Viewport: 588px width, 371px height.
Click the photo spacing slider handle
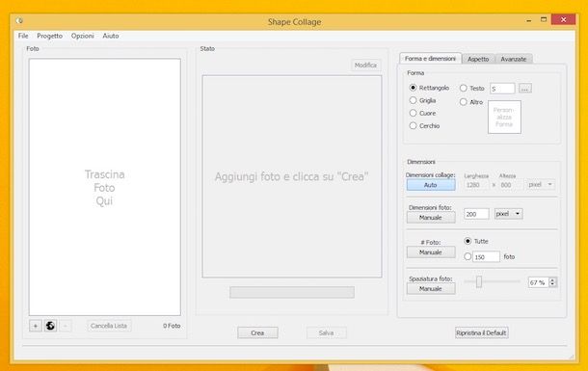(x=479, y=281)
